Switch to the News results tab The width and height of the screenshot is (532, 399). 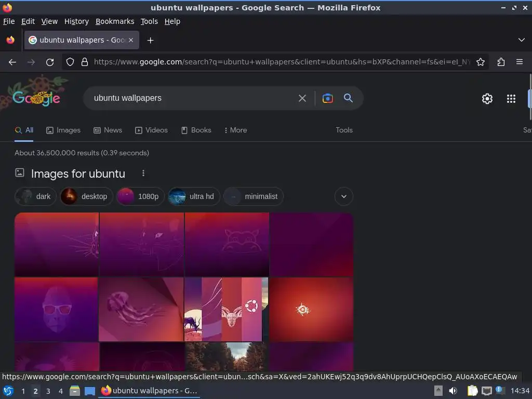coord(108,130)
